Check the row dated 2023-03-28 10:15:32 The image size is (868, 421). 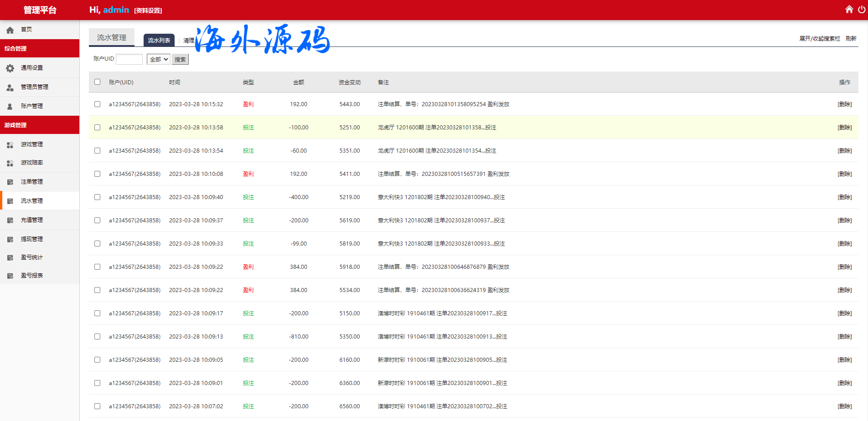[x=97, y=104]
